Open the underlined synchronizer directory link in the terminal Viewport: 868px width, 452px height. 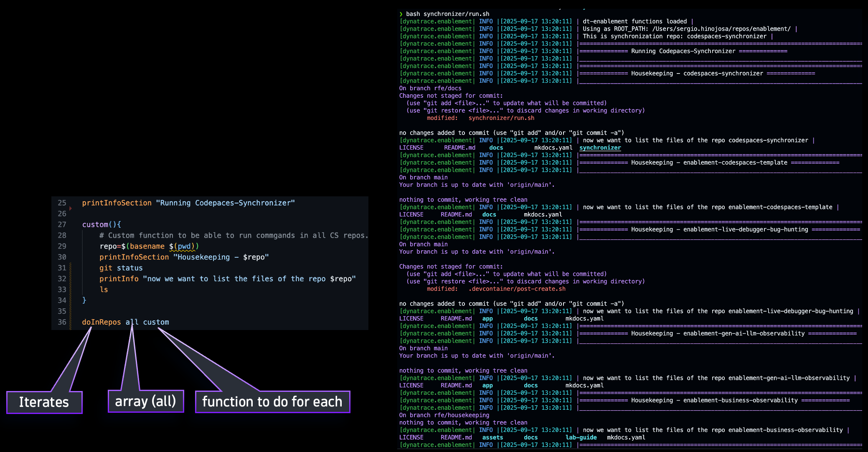pyautogui.click(x=600, y=148)
